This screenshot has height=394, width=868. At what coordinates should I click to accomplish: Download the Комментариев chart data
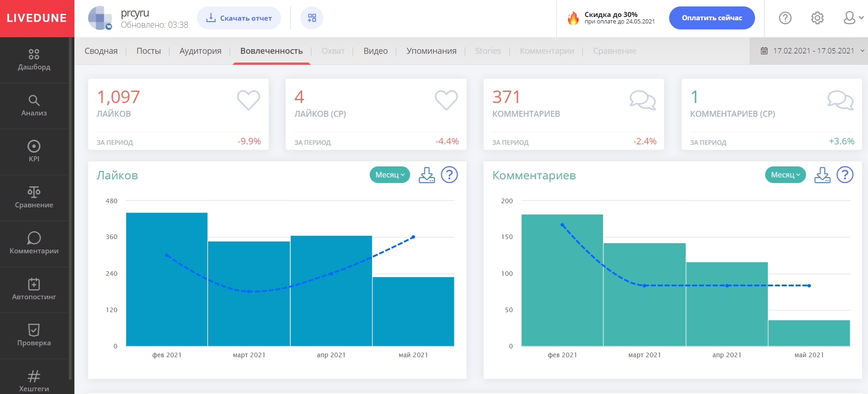click(x=822, y=175)
